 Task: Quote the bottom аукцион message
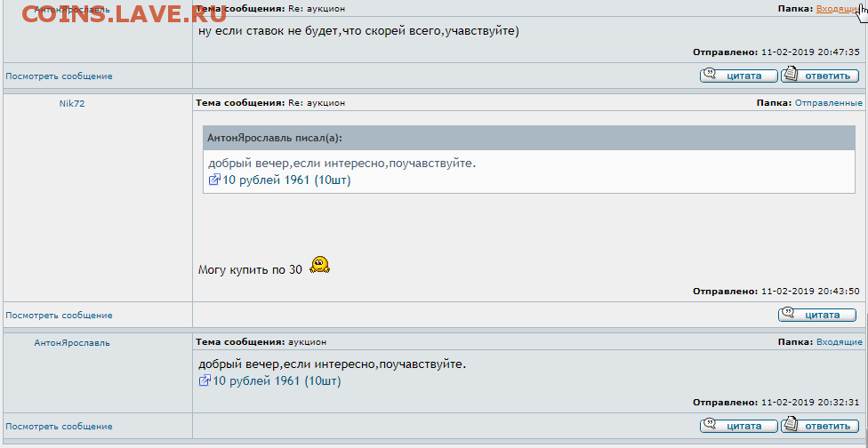click(738, 426)
